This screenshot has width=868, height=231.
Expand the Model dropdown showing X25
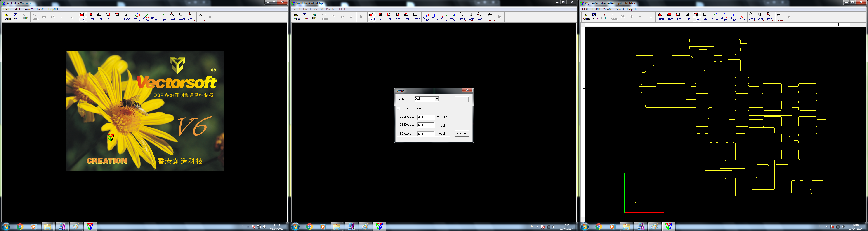(436, 99)
